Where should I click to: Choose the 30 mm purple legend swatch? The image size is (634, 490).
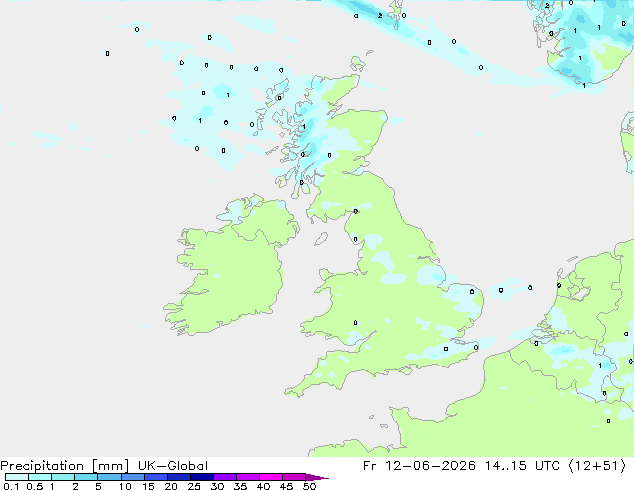225,477
